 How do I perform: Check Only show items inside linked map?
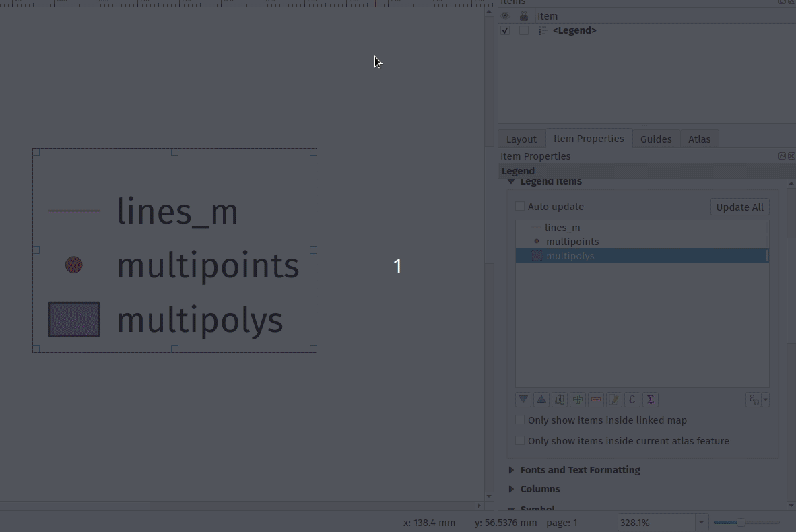520,420
